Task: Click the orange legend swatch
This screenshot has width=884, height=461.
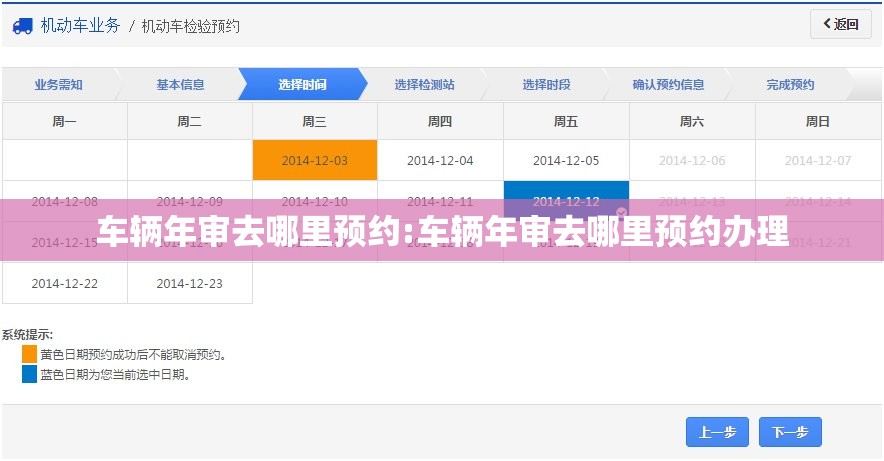Action: (29, 354)
